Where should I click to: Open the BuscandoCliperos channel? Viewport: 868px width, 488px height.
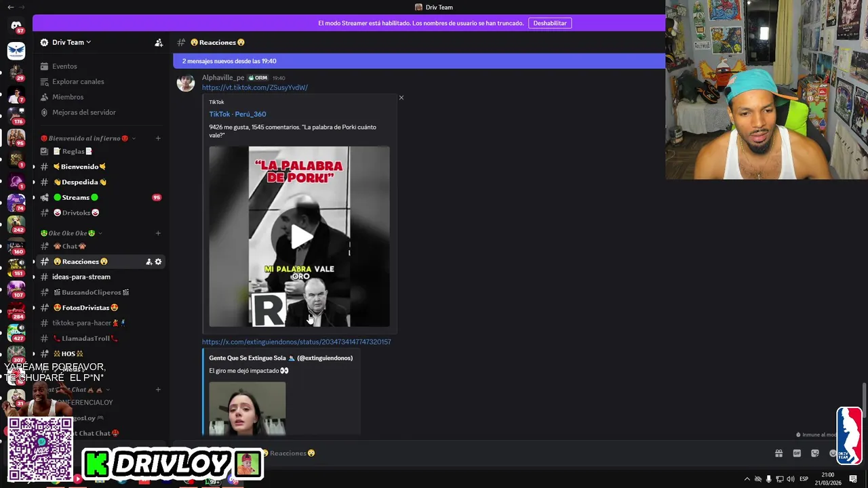click(x=92, y=292)
